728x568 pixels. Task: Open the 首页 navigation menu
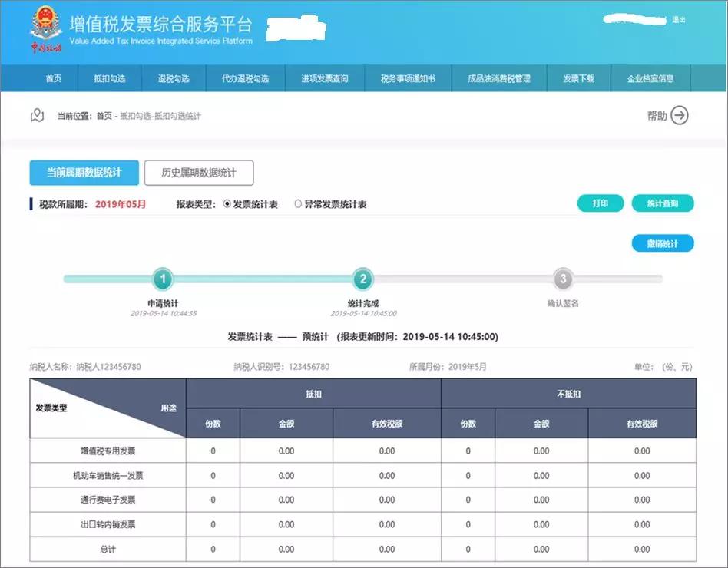coord(52,78)
